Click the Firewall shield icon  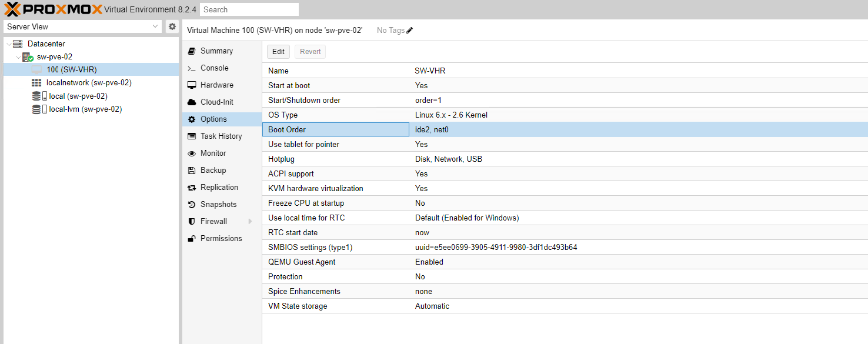(192, 222)
